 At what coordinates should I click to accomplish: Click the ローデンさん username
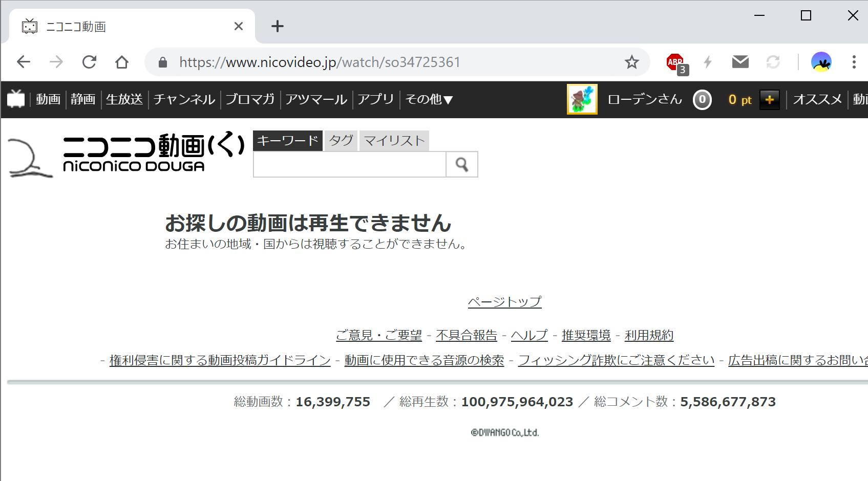(645, 99)
